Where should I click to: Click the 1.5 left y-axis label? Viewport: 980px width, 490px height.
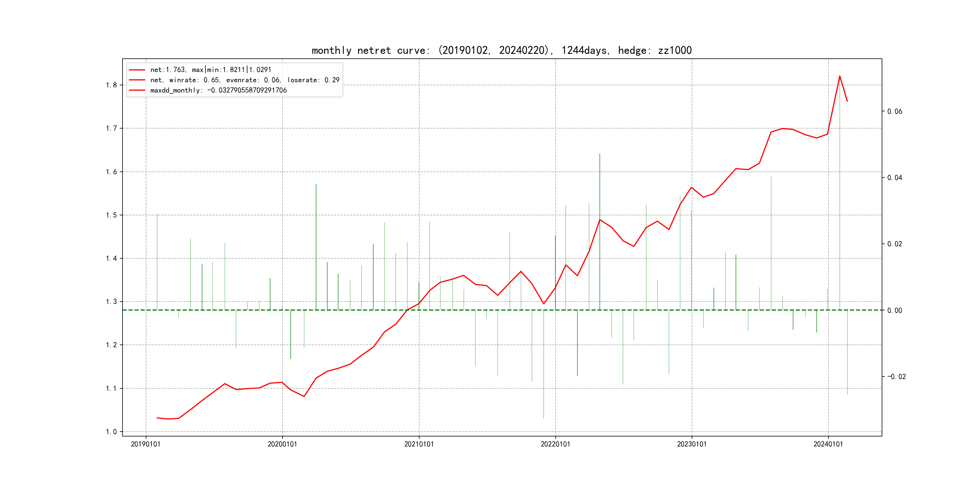point(112,215)
